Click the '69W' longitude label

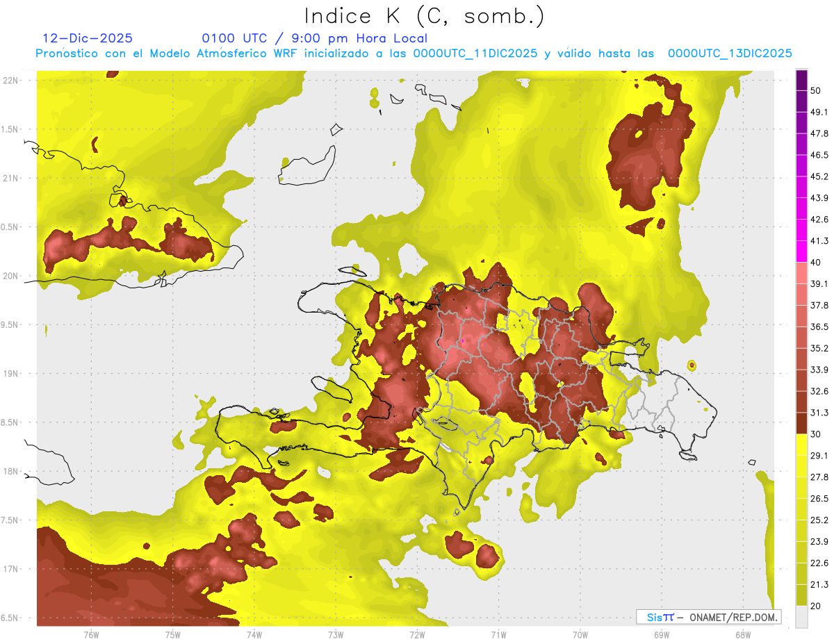pos(662,635)
